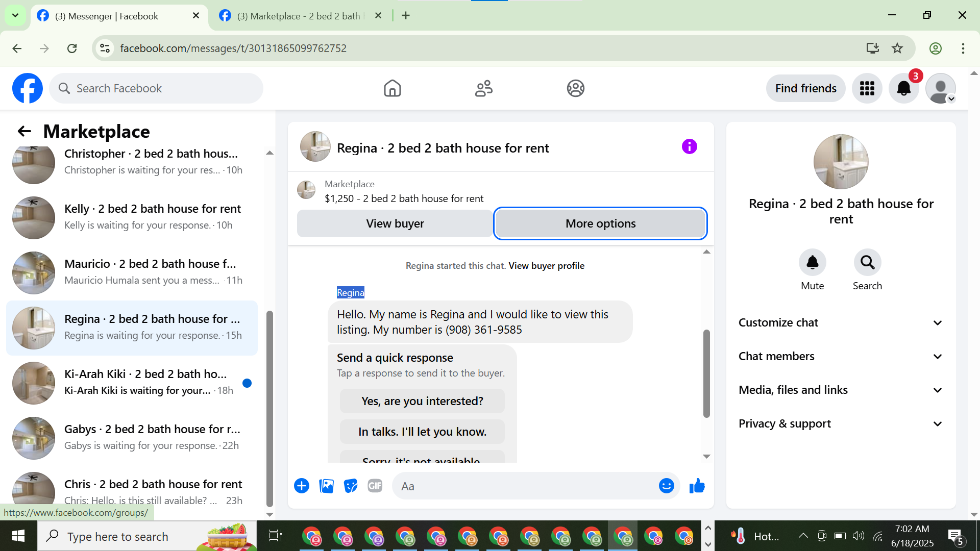Open Windows Start menu
This screenshot has height=551, width=980.
pos(18,536)
